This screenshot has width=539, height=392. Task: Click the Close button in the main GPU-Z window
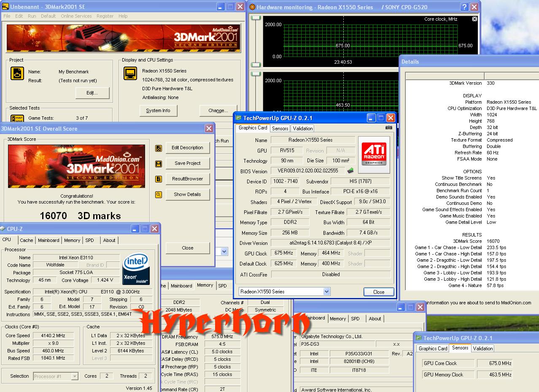379,292
